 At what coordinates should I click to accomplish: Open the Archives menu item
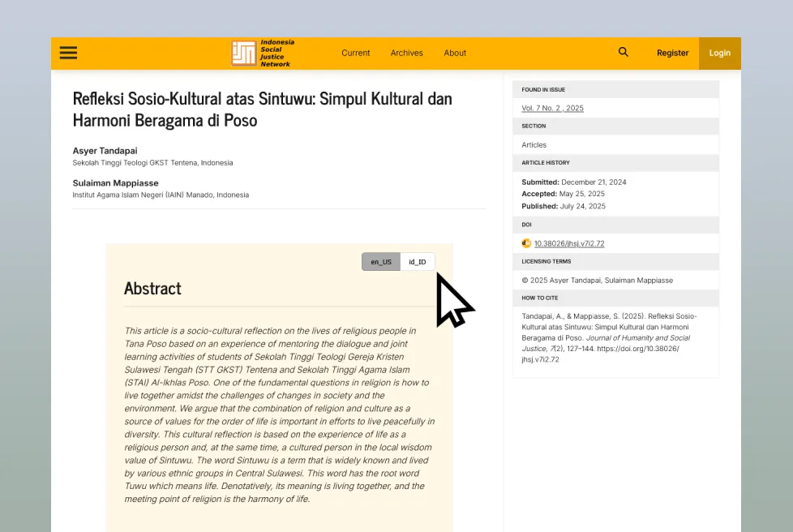click(x=406, y=53)
